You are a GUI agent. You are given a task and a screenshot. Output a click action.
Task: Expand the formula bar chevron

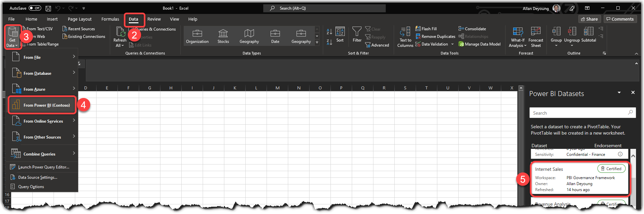tap(636, 63)
